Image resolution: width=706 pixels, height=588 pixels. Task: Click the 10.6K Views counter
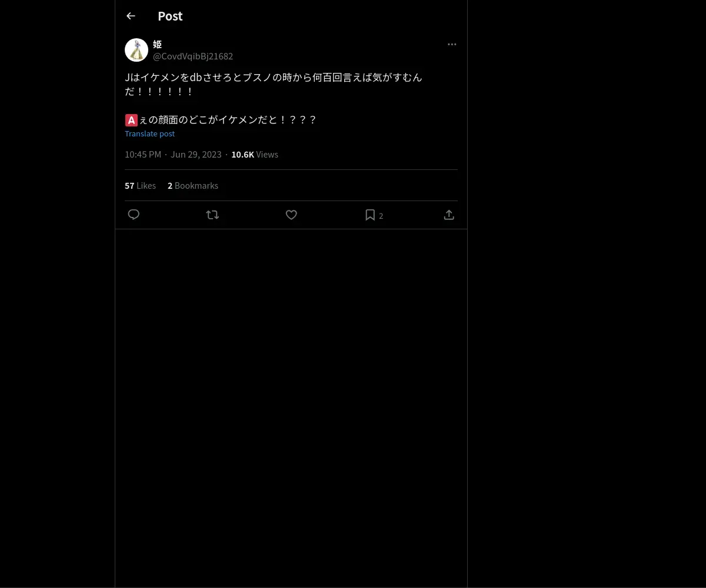click(x=255, y=154)
